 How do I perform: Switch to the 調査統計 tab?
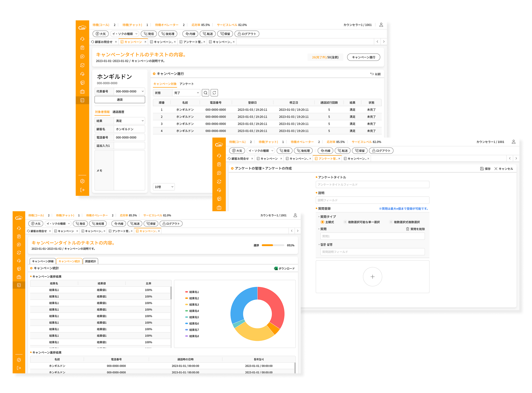click(x=90, y=261)
